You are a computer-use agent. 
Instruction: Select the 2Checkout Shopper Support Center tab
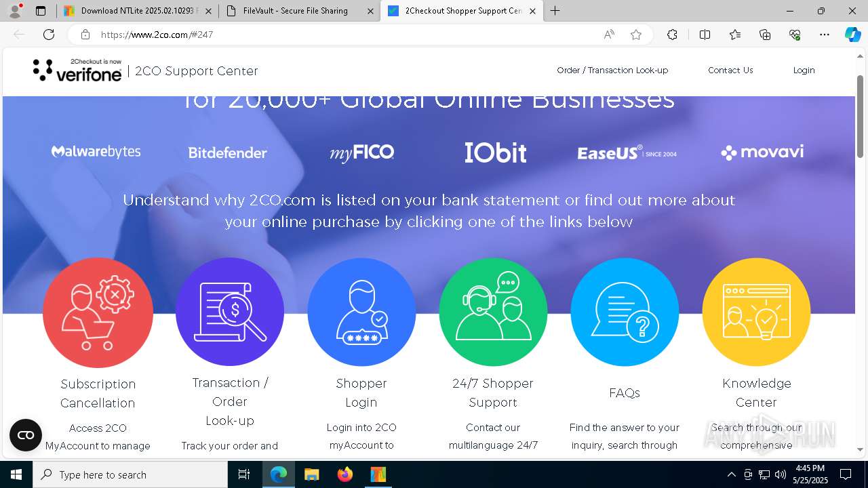pyautogui.click(x=461, y=11)
